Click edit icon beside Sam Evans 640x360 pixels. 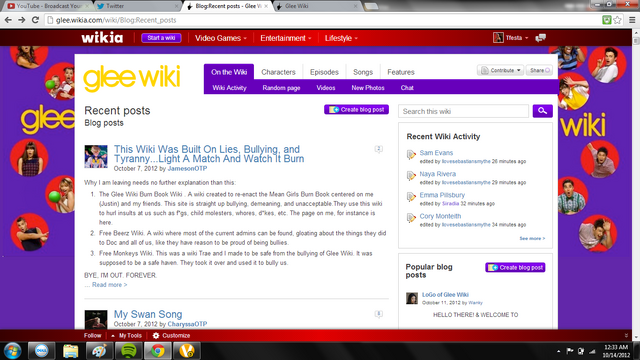(x=411, y=155)
